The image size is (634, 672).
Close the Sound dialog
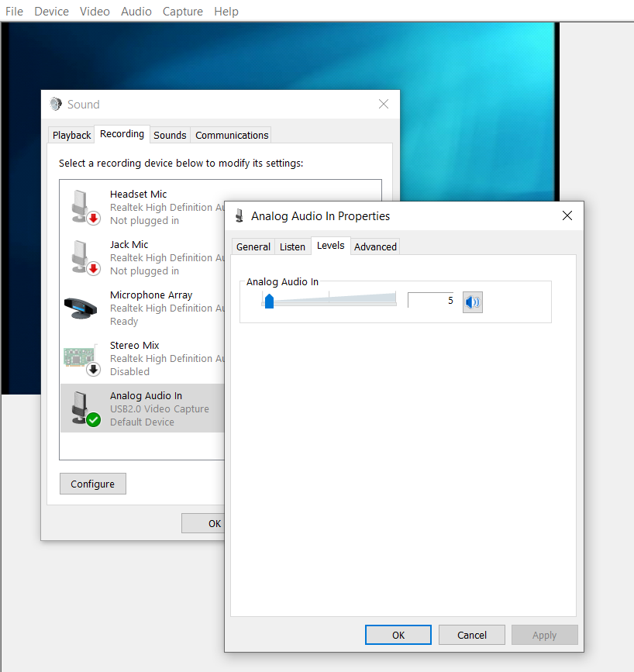383,104
